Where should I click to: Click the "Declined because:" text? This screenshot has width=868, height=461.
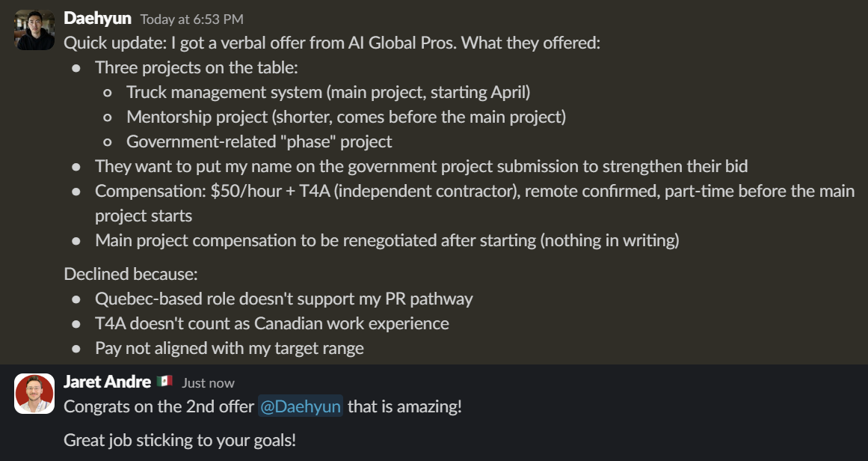(x=130, y=274)
